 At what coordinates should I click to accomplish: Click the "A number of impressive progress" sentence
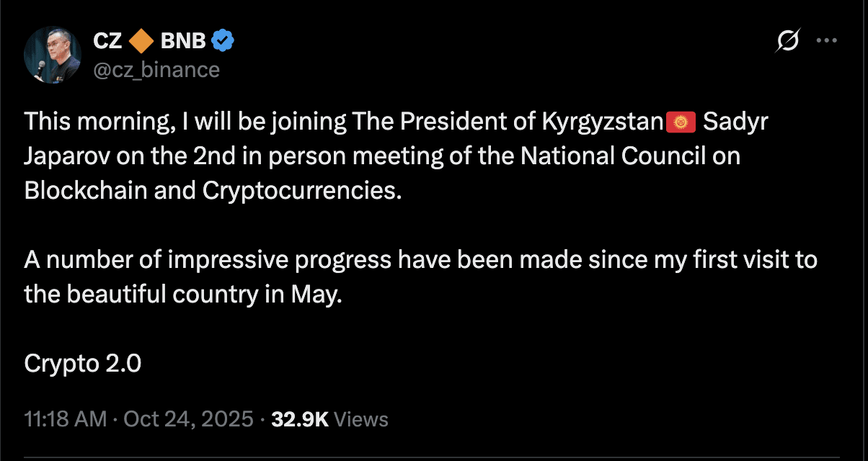(x=209, y=259)
